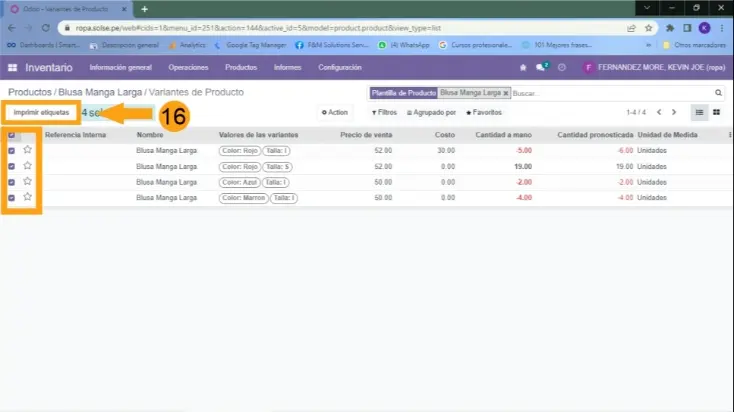Expand the Agrupado por dropdown
This screenshot has height=412, width=734.
pos(431,112)
